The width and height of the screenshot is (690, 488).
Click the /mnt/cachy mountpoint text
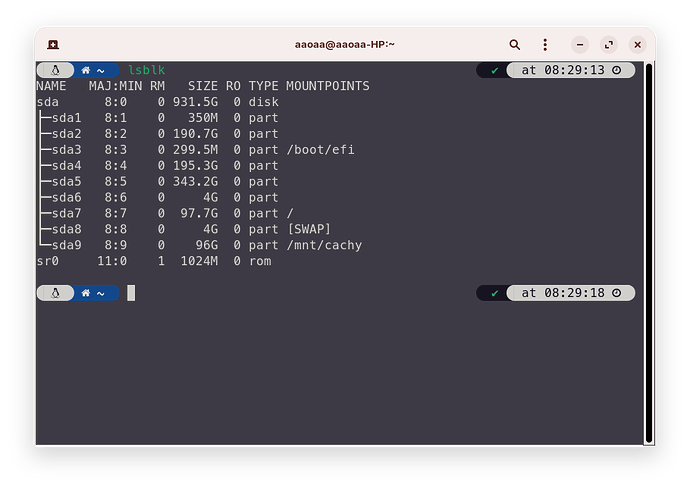[324, 245]
